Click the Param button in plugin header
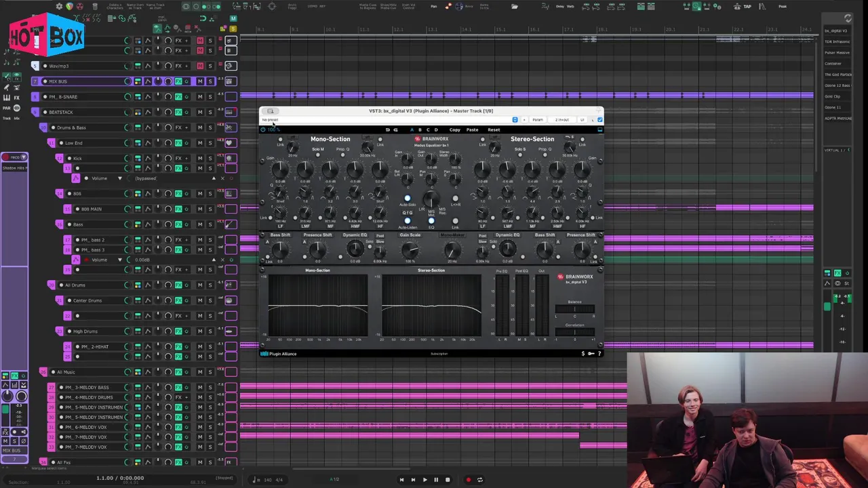 538,120
